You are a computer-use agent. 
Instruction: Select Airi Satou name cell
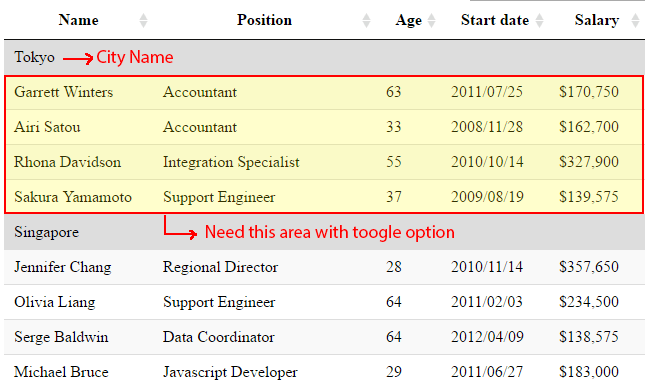(x=48, y=127)
